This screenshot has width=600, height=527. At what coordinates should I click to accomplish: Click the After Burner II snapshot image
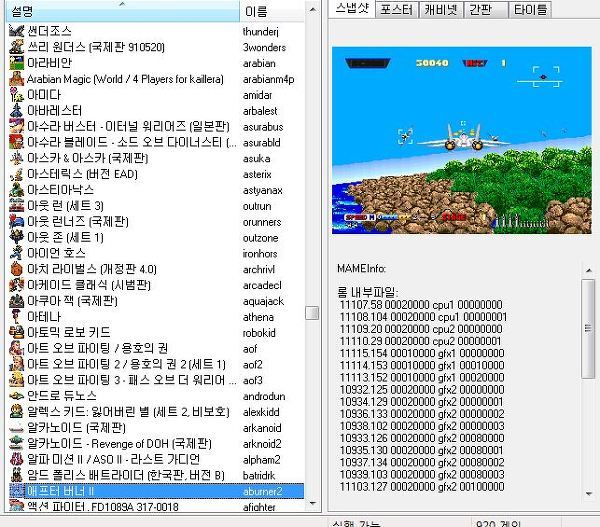[x=462, y=140]
